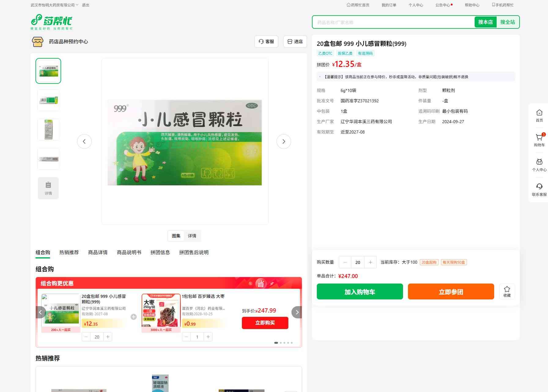Image resolution: width=548 pixels, height=392 pixels.
Task: Advance combo deals carousel with right chevron
Action: pos(297,312)
